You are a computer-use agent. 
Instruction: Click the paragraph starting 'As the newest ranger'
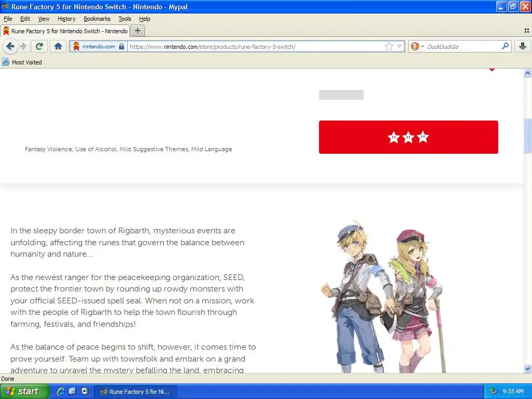(x=132, y=301)
